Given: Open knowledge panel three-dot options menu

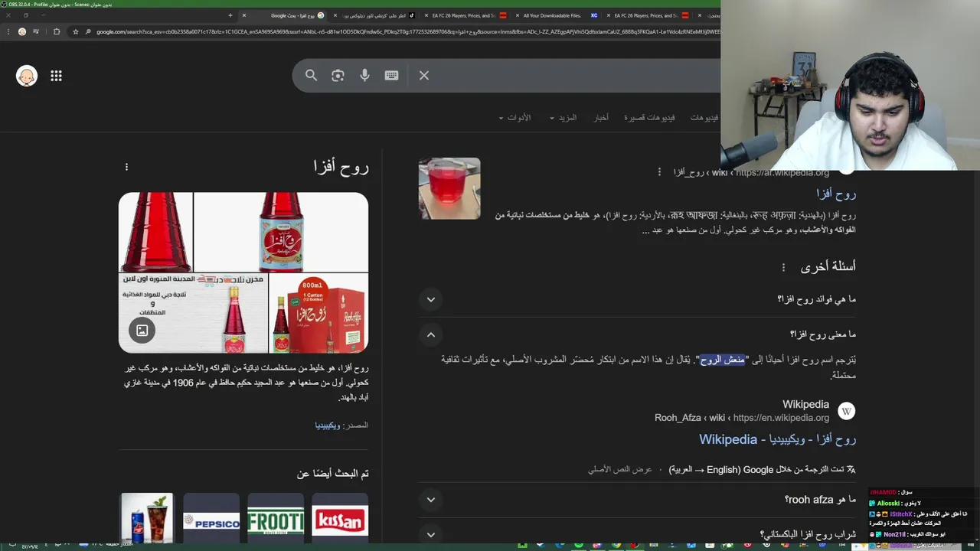Looking at the screenshot, I should pyautogui.click(x=126, y=167).
